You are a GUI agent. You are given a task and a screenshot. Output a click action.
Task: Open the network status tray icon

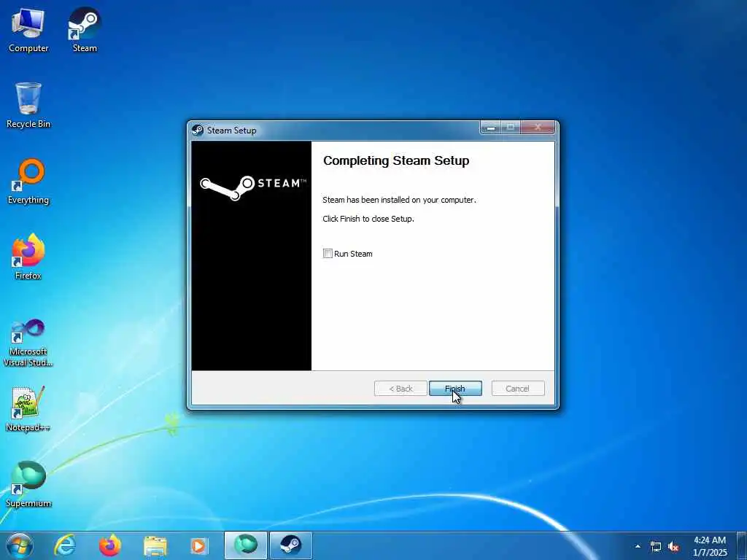(656, 547)
